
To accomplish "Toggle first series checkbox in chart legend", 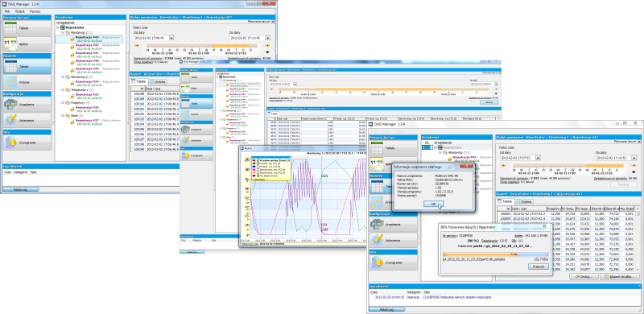I will 258,160.
